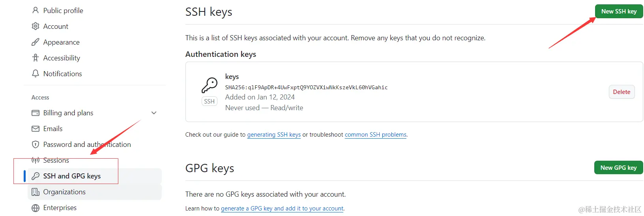Click the Appearance paintbrush icon

point(36,42)
